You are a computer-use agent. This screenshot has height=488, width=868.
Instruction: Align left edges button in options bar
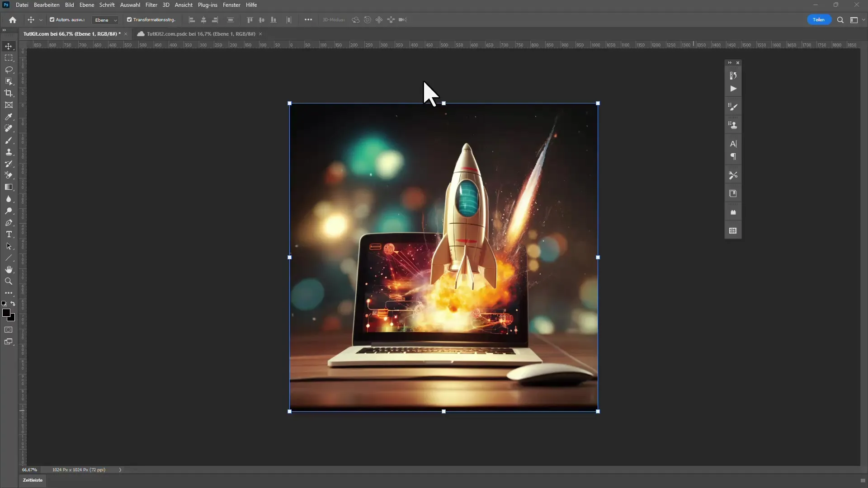coord(192,20)
